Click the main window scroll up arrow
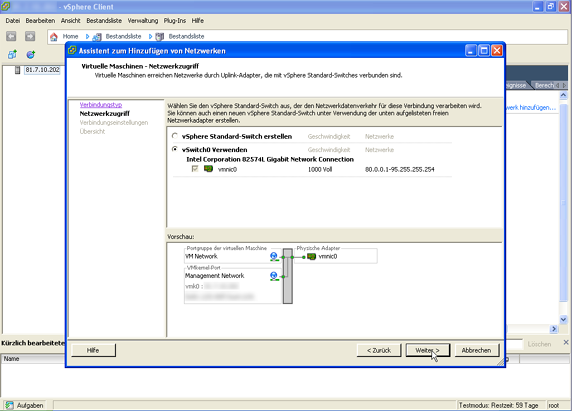The image size is (572, 411). click(x=563, y=96)
